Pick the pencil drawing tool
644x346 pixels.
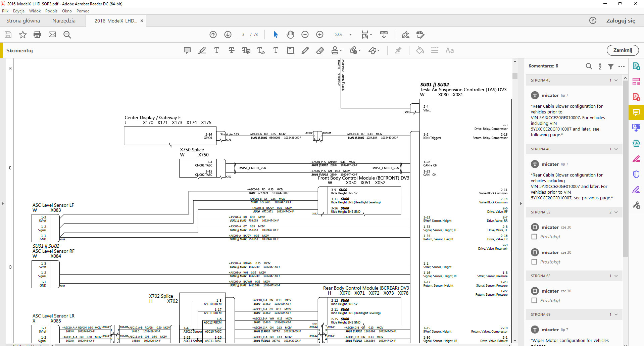305,50
